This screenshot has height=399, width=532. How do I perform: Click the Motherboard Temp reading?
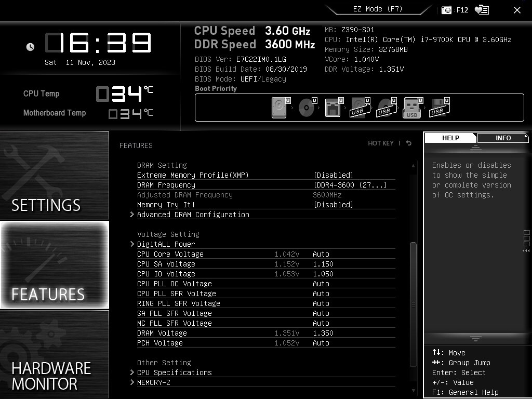click(130, 114)
